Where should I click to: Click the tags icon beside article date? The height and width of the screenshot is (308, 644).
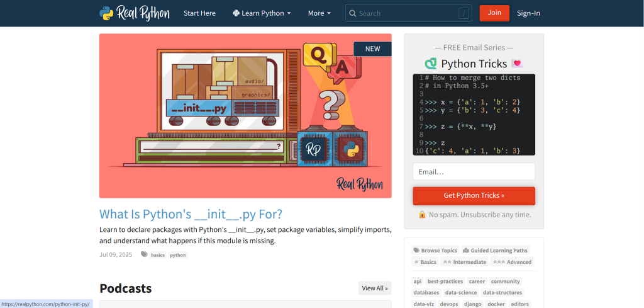click(144, 254)
